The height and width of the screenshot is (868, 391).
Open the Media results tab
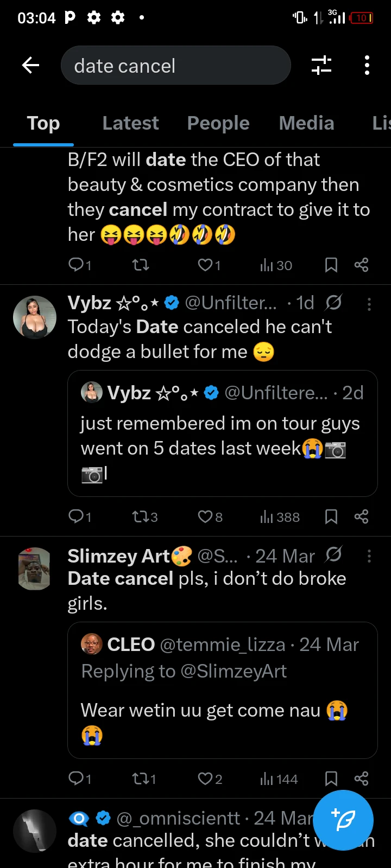pyautogui.click(x=306, y=123)
